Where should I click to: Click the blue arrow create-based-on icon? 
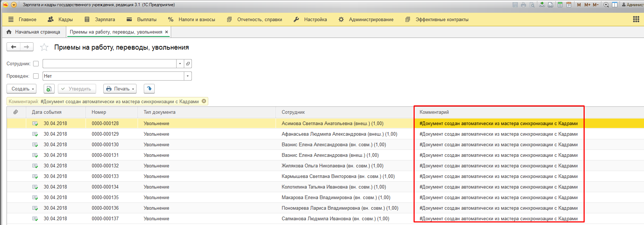[149, 89]
